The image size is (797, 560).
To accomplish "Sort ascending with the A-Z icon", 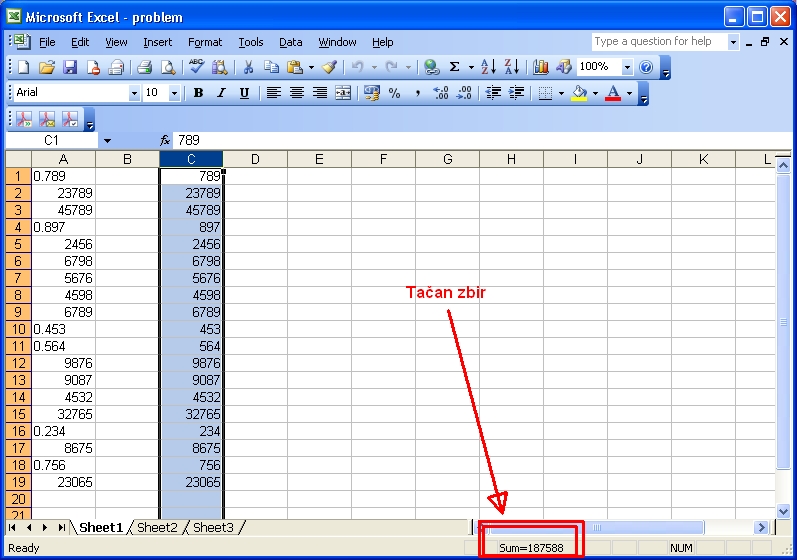I will pos(488,67).
